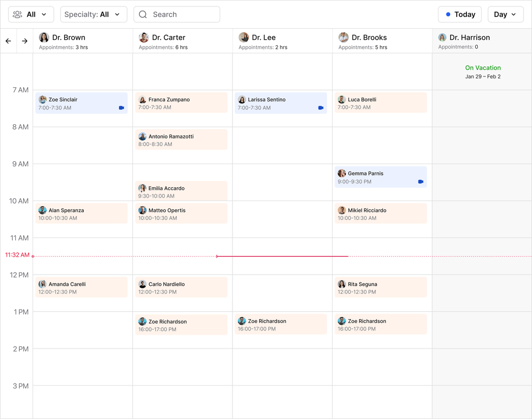Click Emilia Accardo's patient avatar
Viewport: 532px width, 419px height.
[142, 188]
